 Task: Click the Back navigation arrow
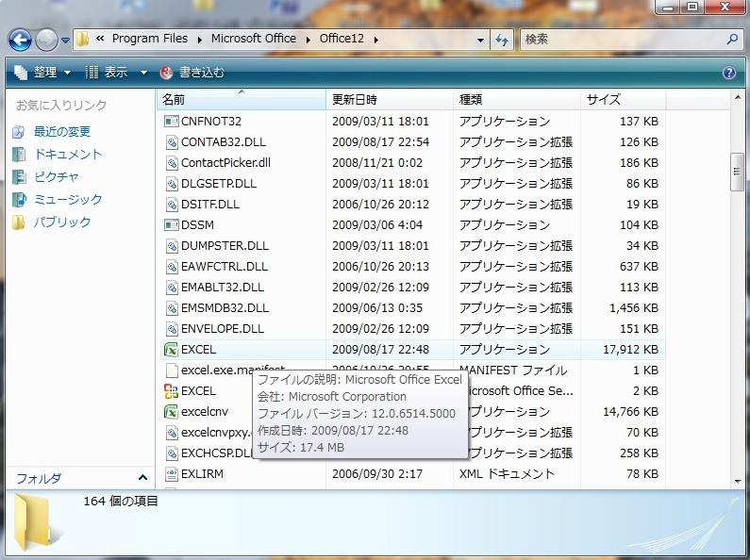20,40
